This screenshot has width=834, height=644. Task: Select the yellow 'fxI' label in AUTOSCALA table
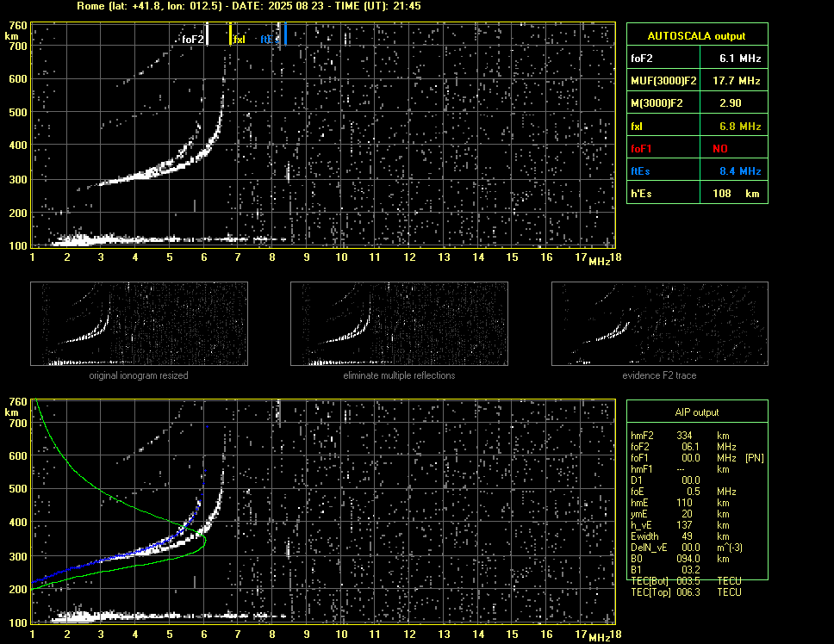[637, 127]
